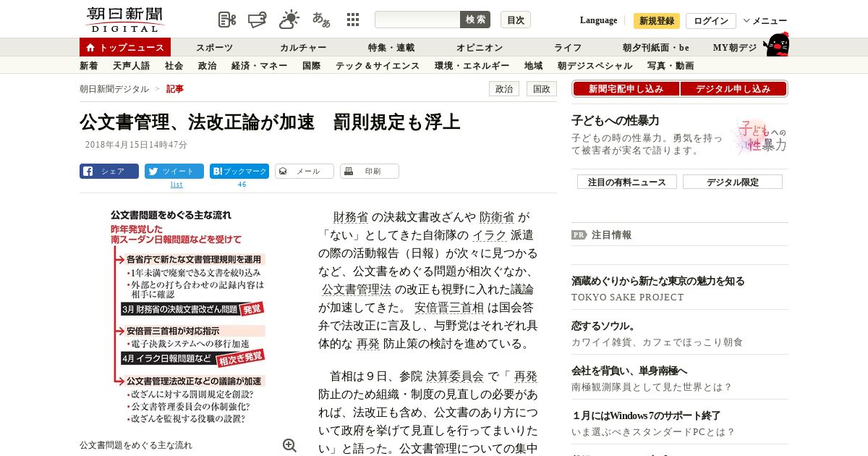Click the 検索 search button
This screenshot has height=456, width=868.
coord(475,20)
